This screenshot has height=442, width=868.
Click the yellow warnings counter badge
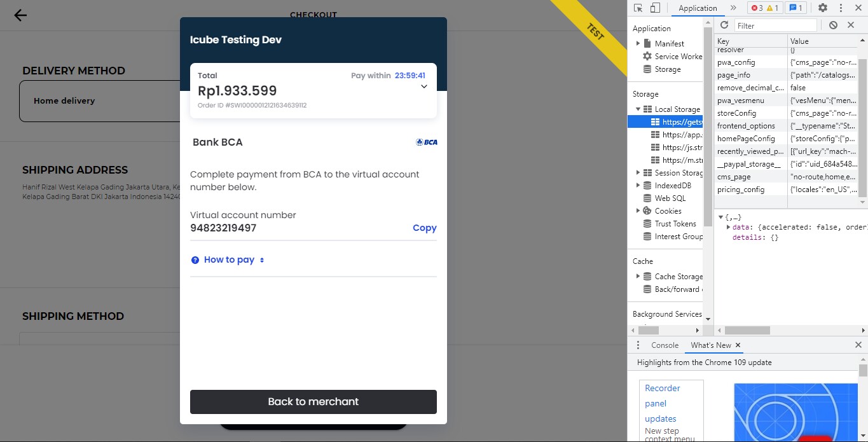tap(772, 8)
